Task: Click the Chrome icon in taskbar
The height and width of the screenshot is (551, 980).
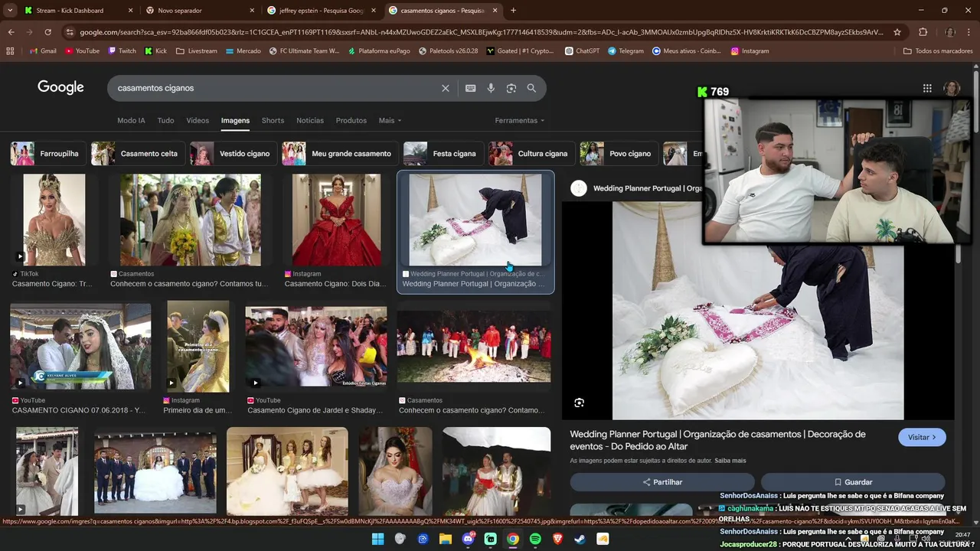Action: pyautogui.click(x=512, y=539)
